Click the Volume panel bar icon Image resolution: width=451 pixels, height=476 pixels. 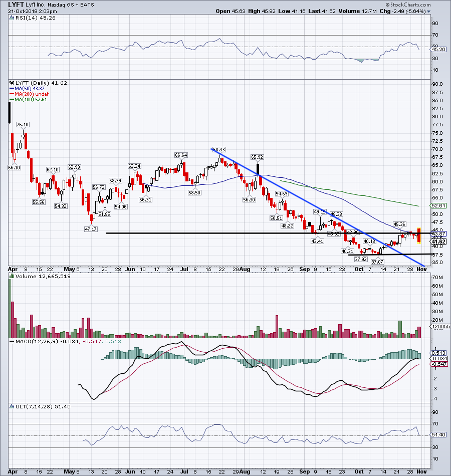coord(12,276)
